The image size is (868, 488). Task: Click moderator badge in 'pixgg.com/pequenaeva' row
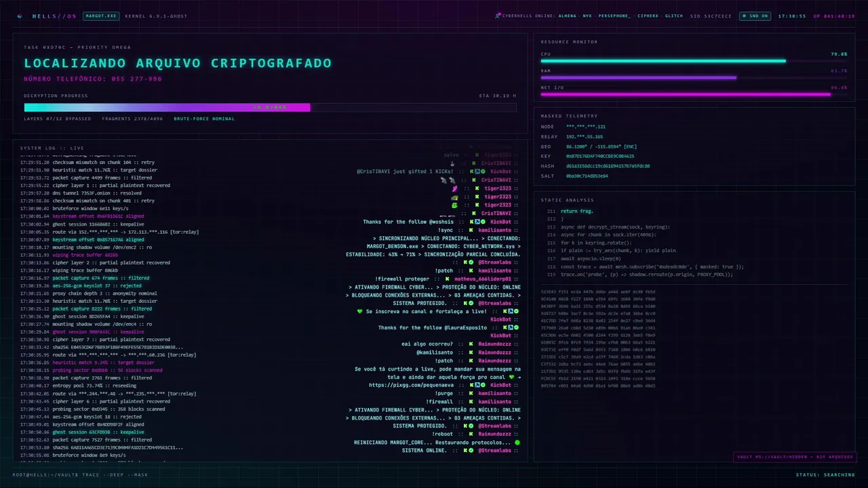tap(477, 385)
